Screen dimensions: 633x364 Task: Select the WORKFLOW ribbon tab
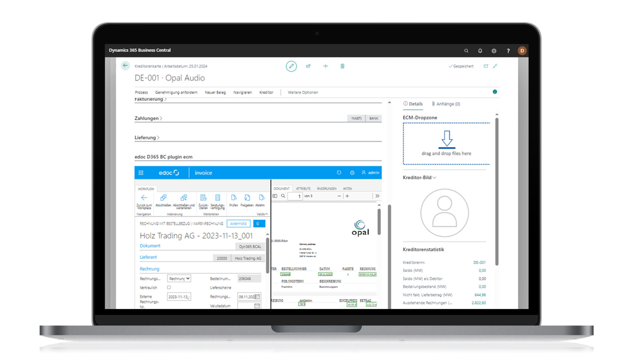click(x=146, y=189)
